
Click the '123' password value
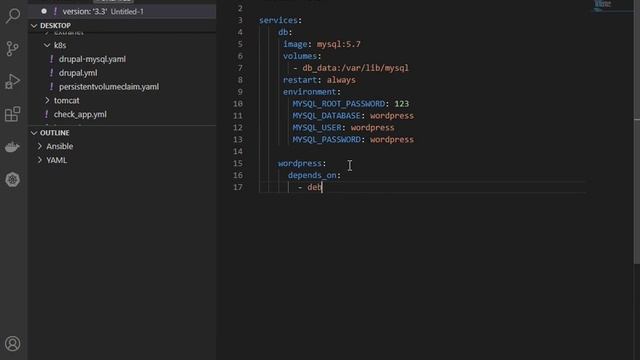coord(402,104)
